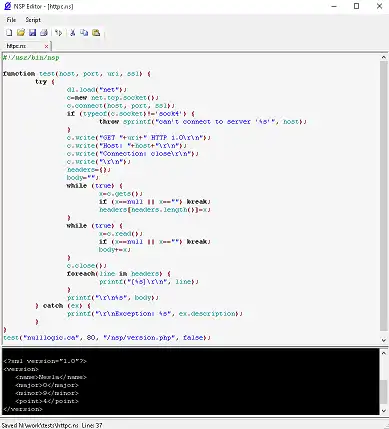Click the '<major>0</major>' output line
389x429 pixels.
tap(47, 385)
